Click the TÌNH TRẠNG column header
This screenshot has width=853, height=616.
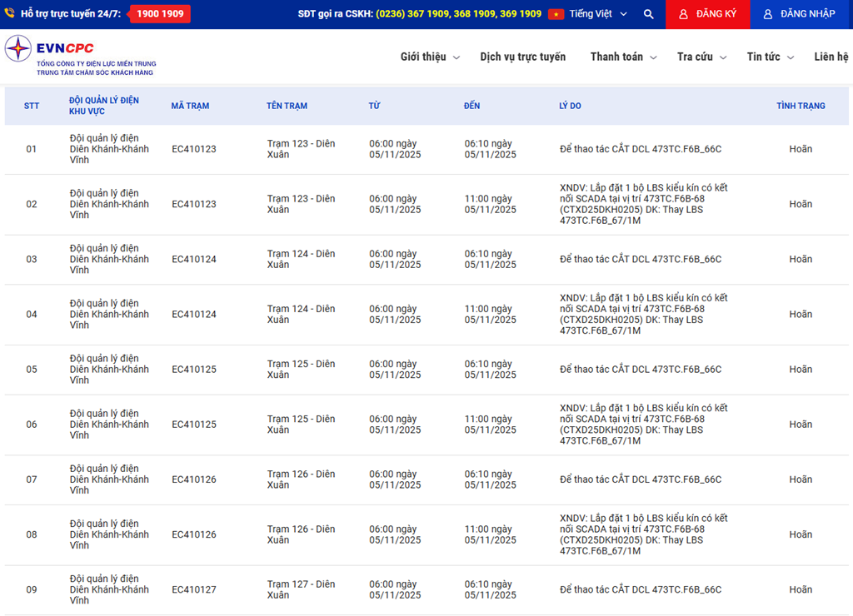(801, 106)
